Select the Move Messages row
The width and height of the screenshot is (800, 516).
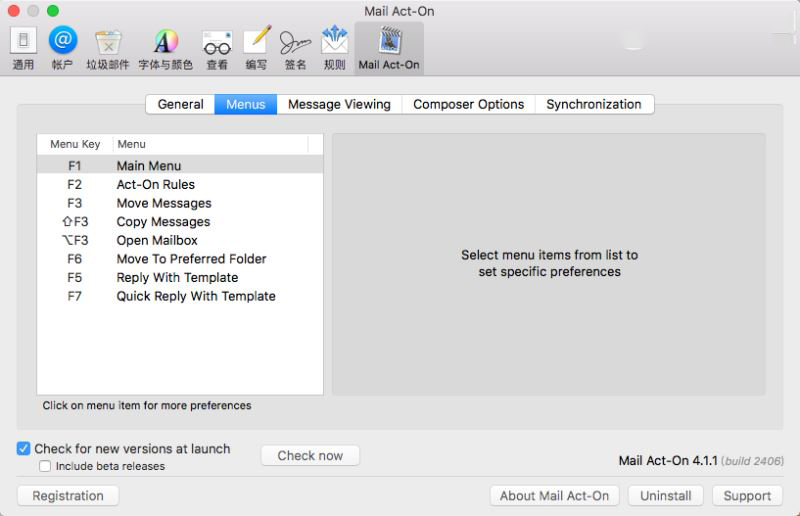(x=180, y=203)
